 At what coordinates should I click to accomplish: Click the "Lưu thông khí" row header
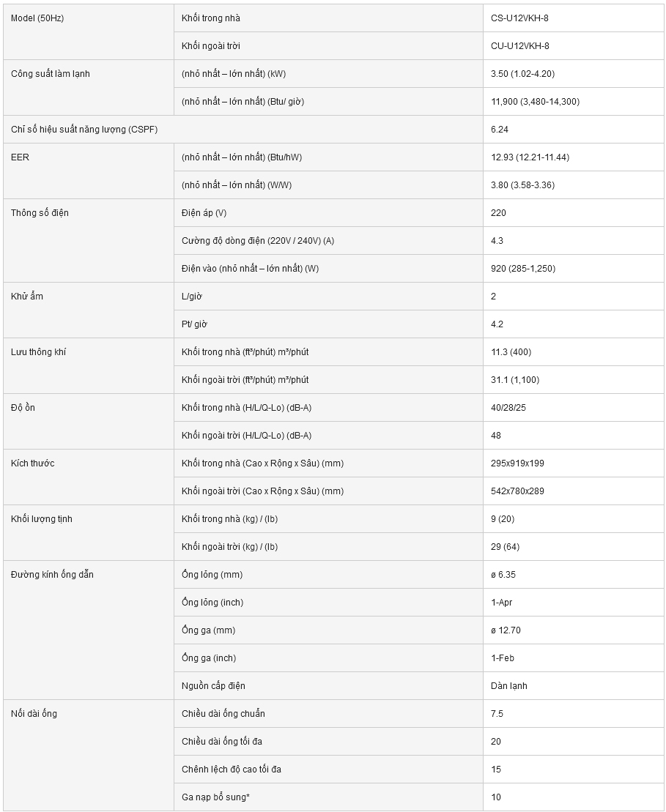[x=37, y=352]
